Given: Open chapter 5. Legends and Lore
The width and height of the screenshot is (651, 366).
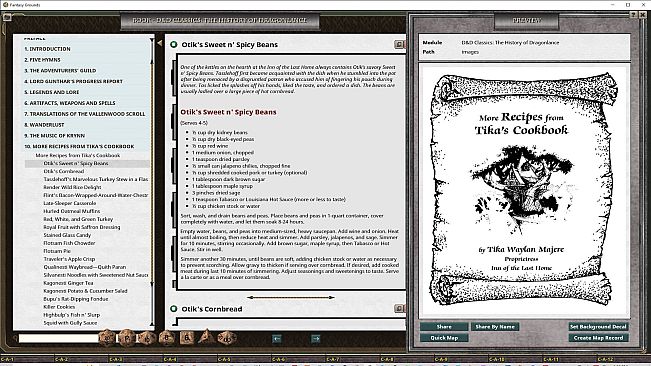Looking at the screenshot, I should (51, 92).
